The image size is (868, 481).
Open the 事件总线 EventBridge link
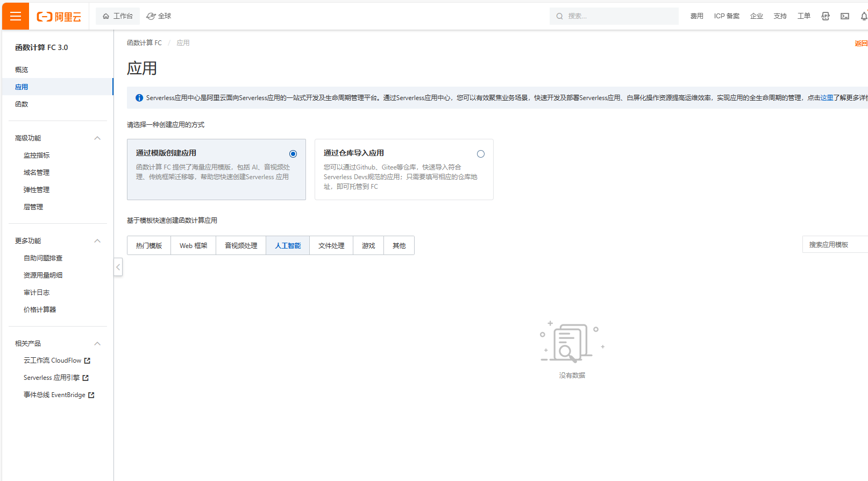coord(54,395)
